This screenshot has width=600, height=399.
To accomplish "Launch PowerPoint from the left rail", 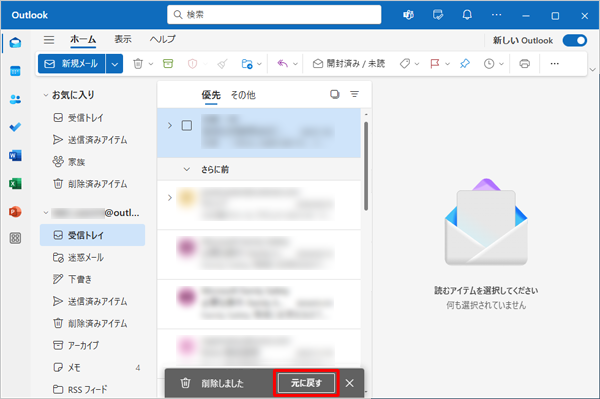I will (15, 212).
